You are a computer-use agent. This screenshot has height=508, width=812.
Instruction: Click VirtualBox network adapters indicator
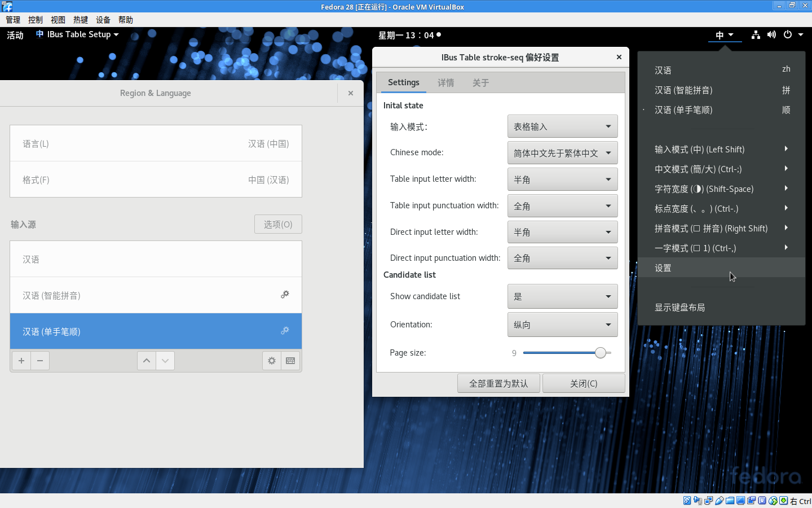click(x=709, y=501)
